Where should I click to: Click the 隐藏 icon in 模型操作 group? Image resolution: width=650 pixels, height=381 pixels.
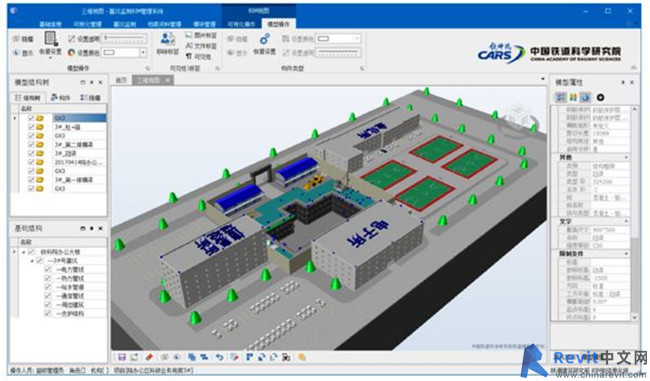16,39
